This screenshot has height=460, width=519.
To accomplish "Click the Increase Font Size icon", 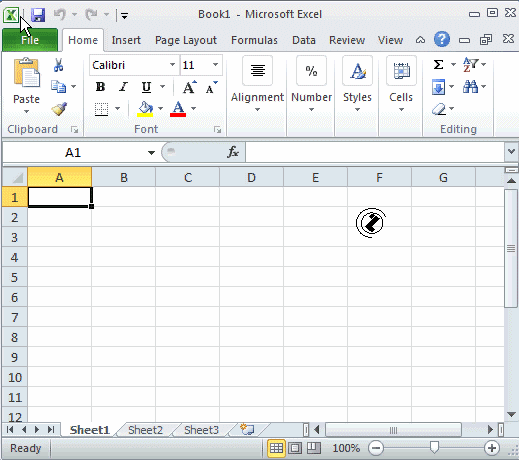I will [190, 87].
